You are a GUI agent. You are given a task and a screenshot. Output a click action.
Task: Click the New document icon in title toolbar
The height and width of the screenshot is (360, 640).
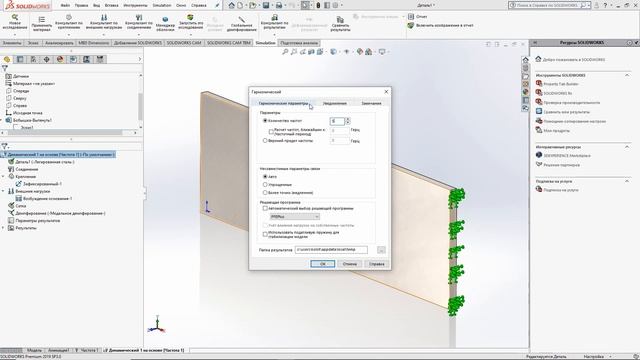pos(240,5)
